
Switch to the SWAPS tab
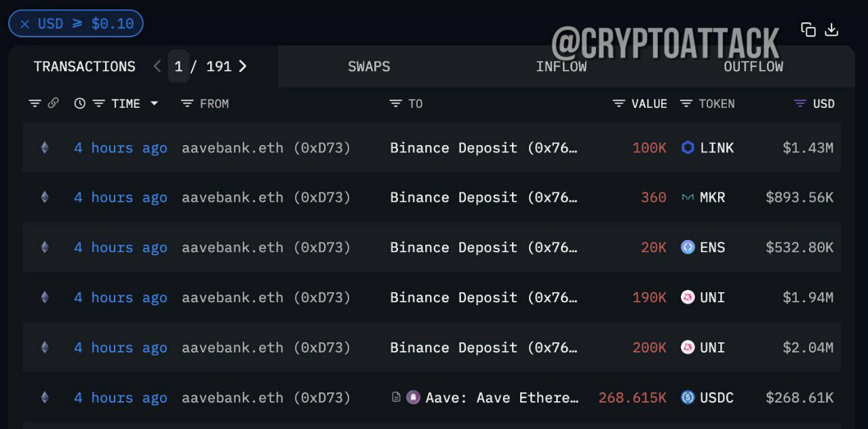click(x=369, y=66)
